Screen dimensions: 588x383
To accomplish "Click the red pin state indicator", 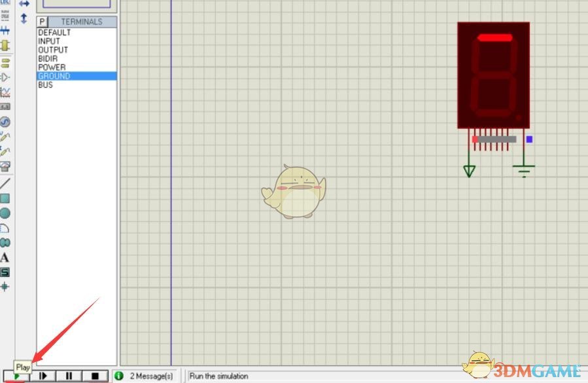I will tap(475, 139).
